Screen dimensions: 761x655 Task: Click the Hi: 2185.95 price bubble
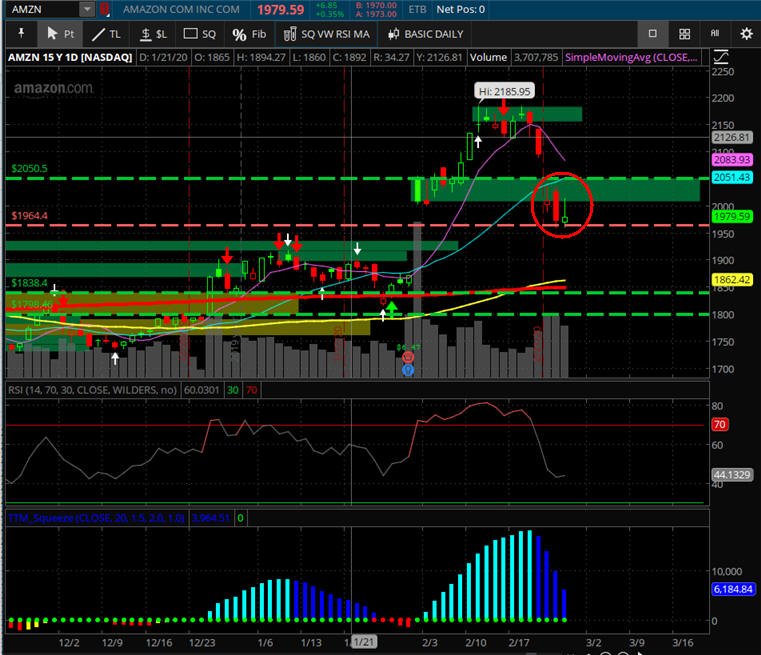[x=505, y=91]
